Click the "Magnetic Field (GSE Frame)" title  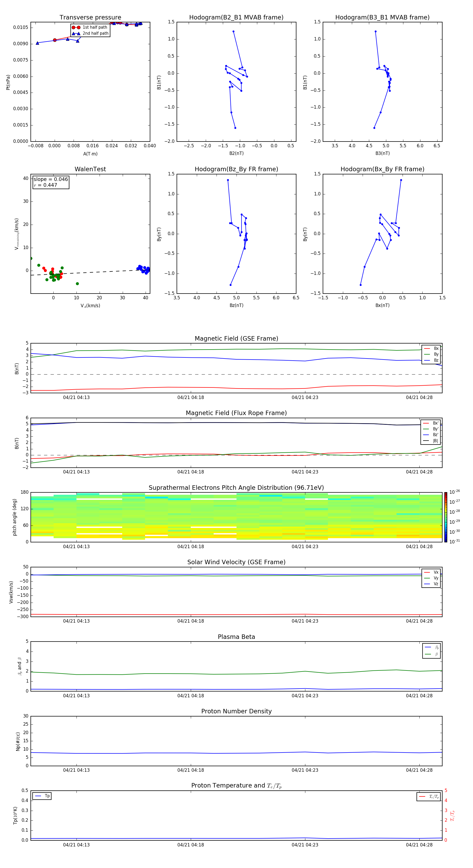(x=236, y=339)
